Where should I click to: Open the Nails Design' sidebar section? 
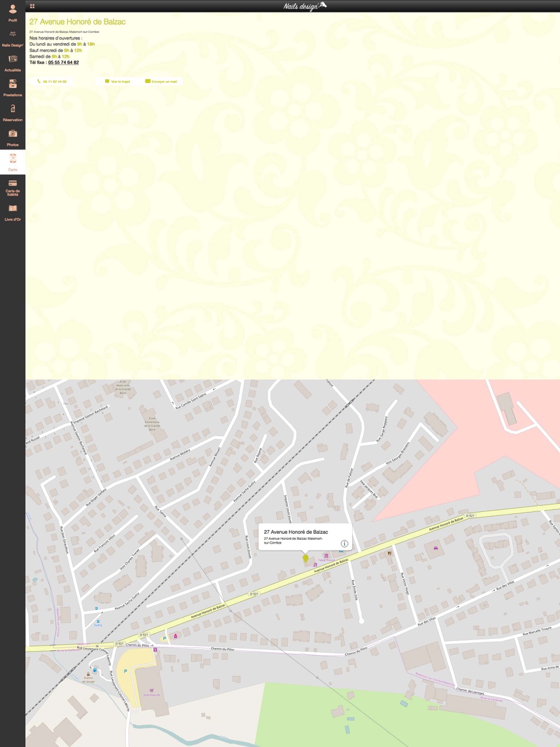pos(12,38)
